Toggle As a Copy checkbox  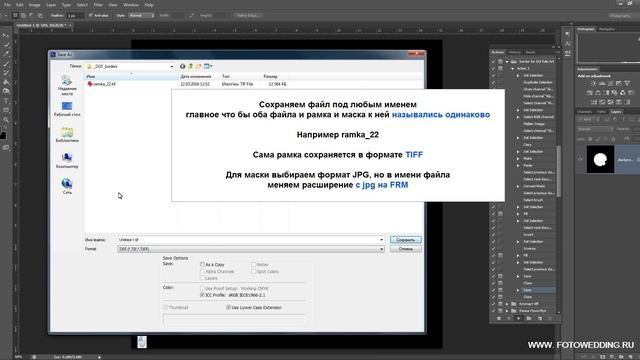(x=202, y=264)
